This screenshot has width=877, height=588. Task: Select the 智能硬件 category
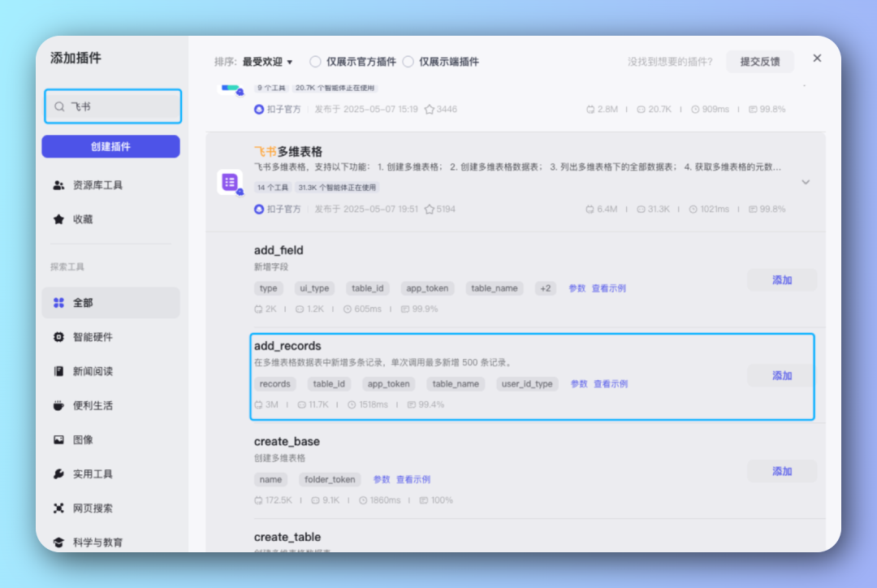pyautogui.click(x=110, y=337)
